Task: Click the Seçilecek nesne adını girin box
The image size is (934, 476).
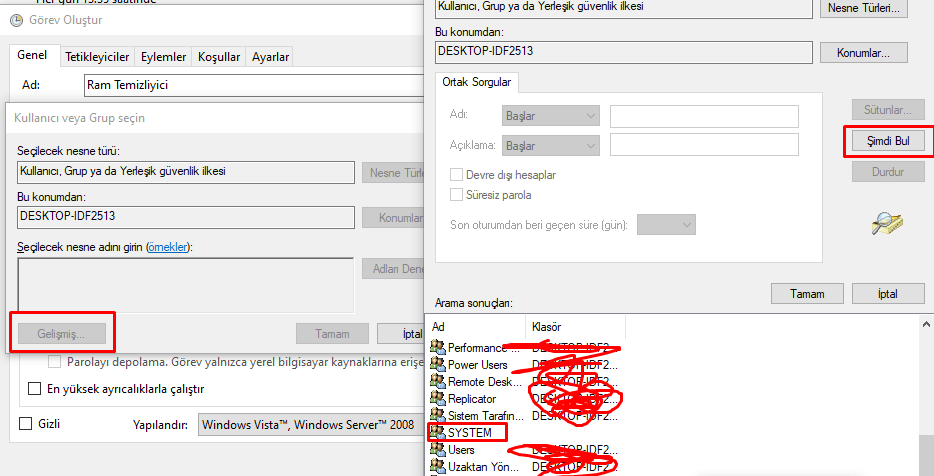Action: pyautogui.click(x=186, y=285)
